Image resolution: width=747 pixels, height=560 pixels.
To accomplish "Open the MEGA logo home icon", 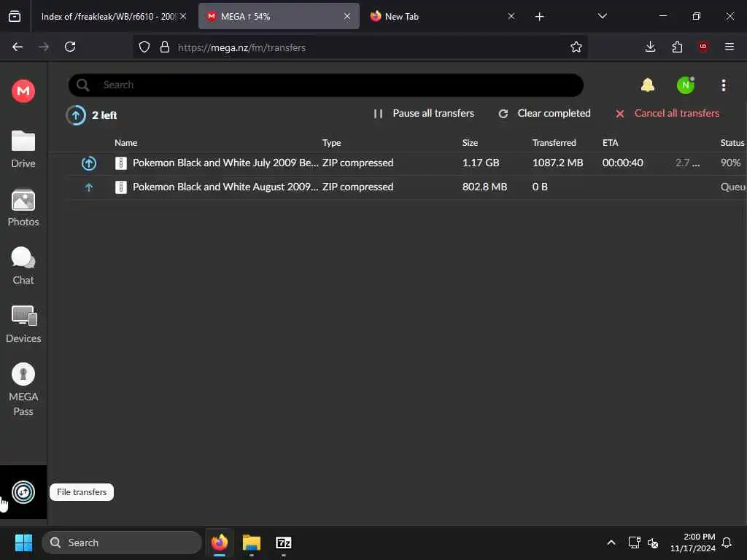I will [x=23, y=90].
